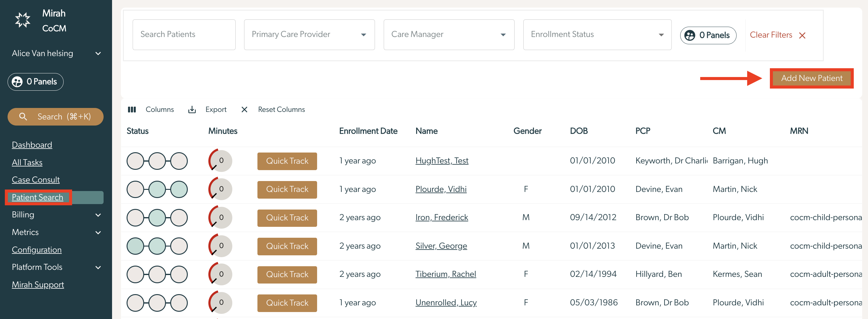Viewport: 868px width, 319px height.
Task: Open patient HughTest, Test
Action: 442,160
